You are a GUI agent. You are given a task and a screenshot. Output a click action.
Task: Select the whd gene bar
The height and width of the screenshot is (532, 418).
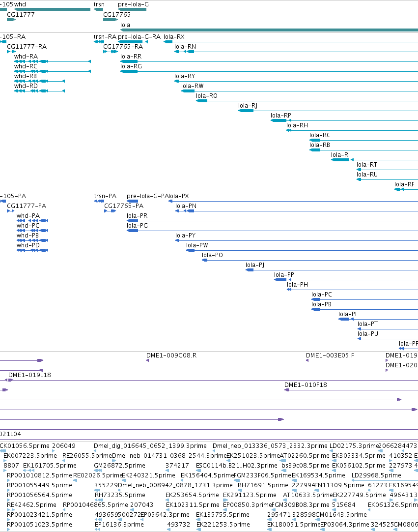point(52,9)
